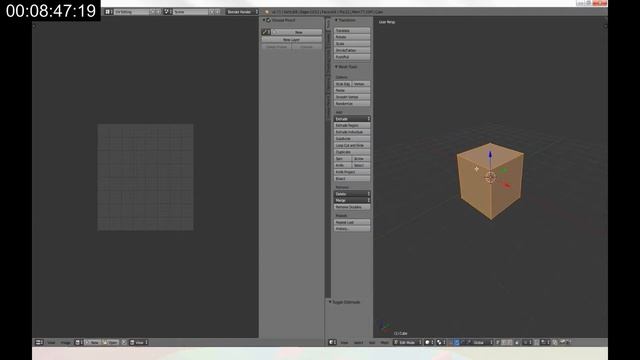Click the Rotate tool button

pyautogui.click(x=352, y=37)
